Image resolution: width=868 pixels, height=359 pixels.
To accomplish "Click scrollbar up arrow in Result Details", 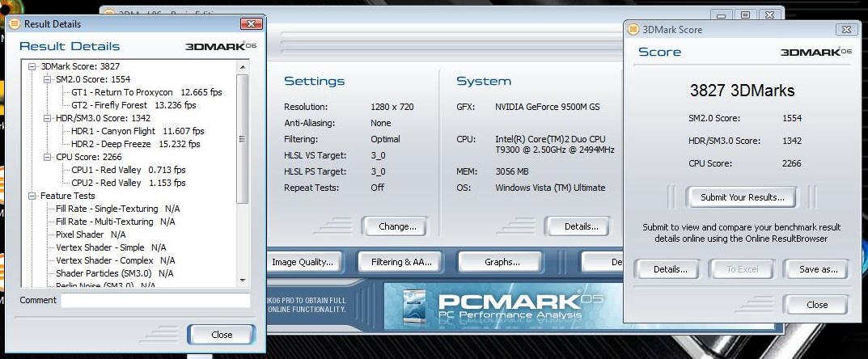I will pos(243,67).
